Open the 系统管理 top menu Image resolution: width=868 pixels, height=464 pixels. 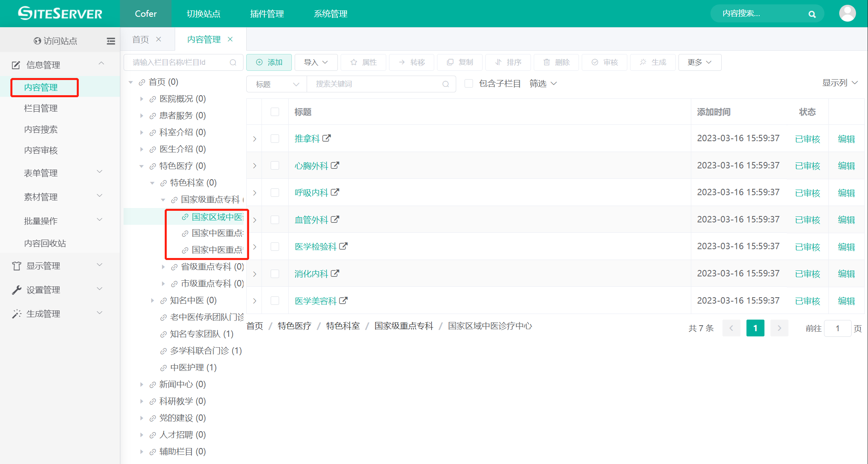point(330,14)
